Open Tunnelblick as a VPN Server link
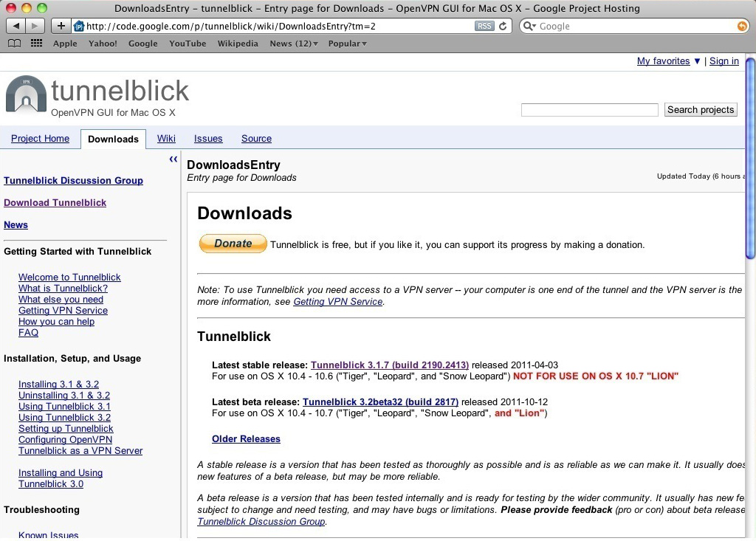 80,450
